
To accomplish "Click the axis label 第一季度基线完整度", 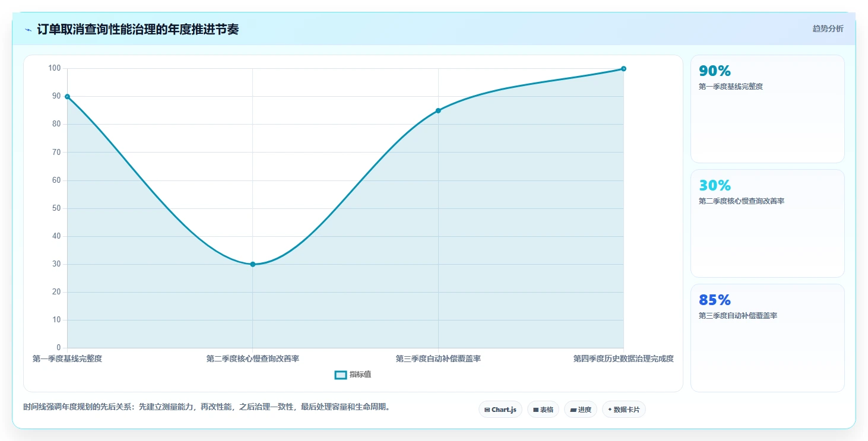I will tap(67, 358).
